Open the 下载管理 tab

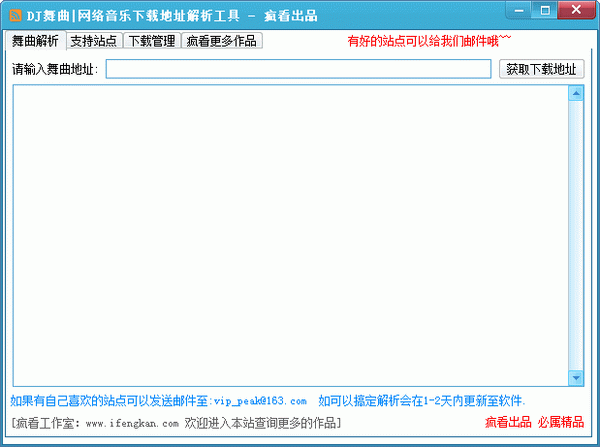coord(152,41)
